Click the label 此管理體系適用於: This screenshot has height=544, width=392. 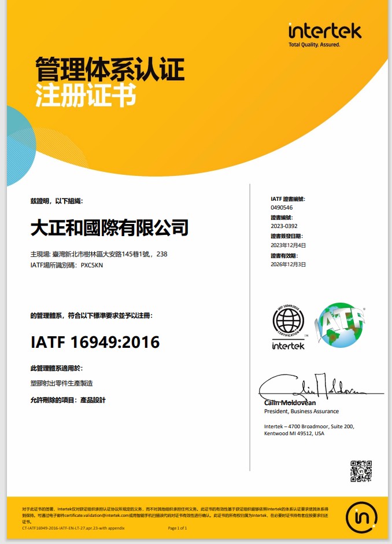pos(57,368)
